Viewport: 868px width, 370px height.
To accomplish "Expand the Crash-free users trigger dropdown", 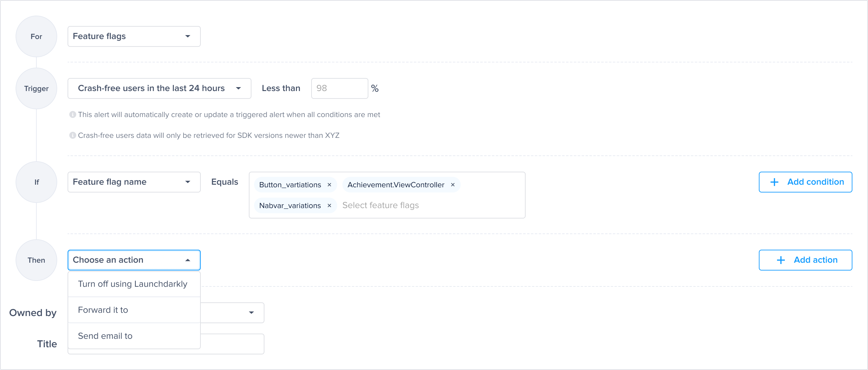I will point(159,88).
